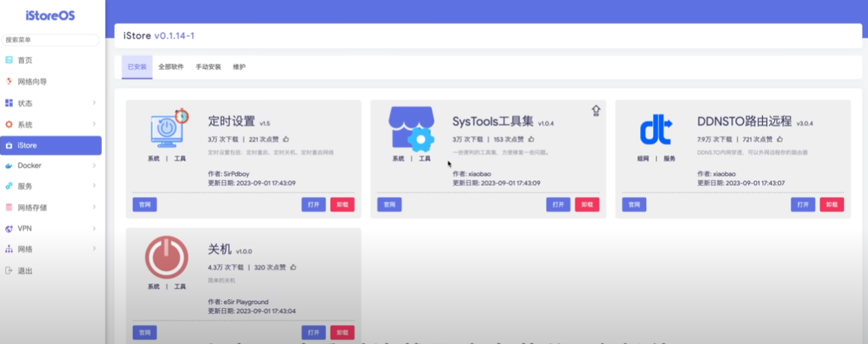Click the iStore shop icon in sidebar
The height and width of the screenshot is (344, 868).
coord(9,145)
